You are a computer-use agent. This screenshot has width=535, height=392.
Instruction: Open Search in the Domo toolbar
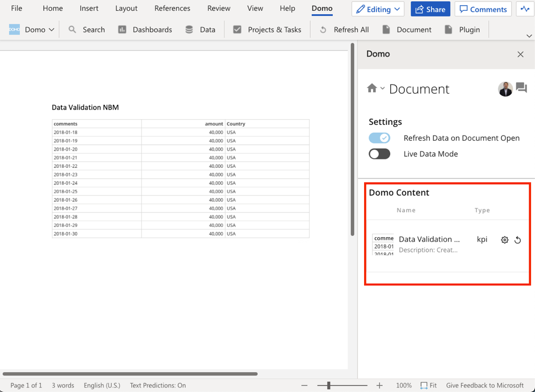(x=86, y=29)
